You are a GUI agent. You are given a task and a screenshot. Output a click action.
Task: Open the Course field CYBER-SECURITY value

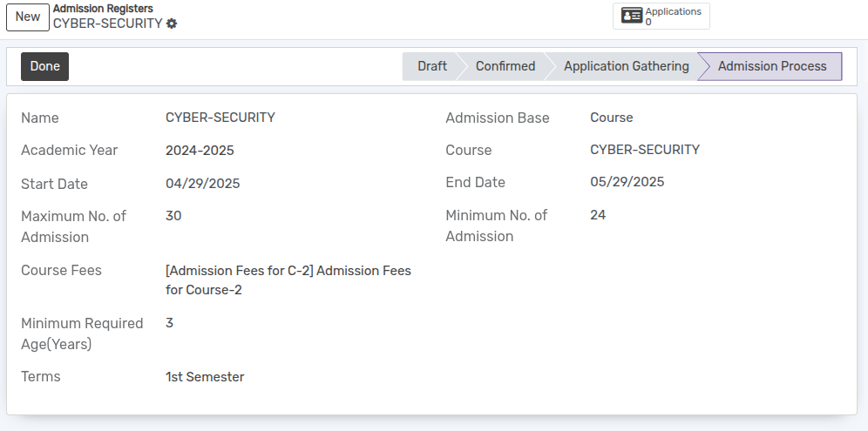tap(645, 150)
